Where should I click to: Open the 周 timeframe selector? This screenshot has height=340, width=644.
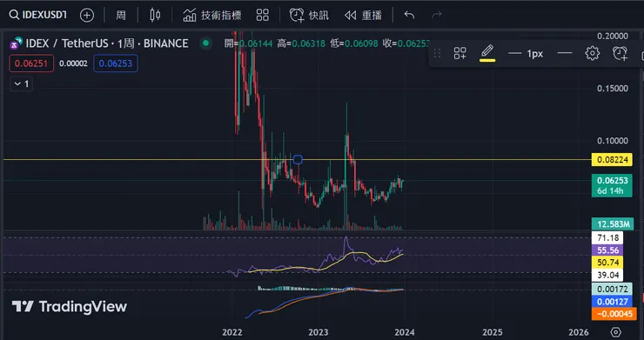[121, 15]
